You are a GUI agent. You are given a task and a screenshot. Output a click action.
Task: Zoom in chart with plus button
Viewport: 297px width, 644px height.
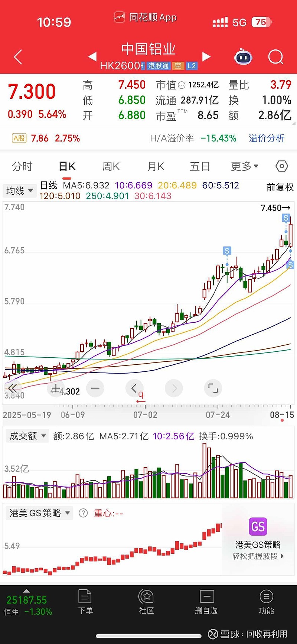pyautogui.click(x=56, y=388)
